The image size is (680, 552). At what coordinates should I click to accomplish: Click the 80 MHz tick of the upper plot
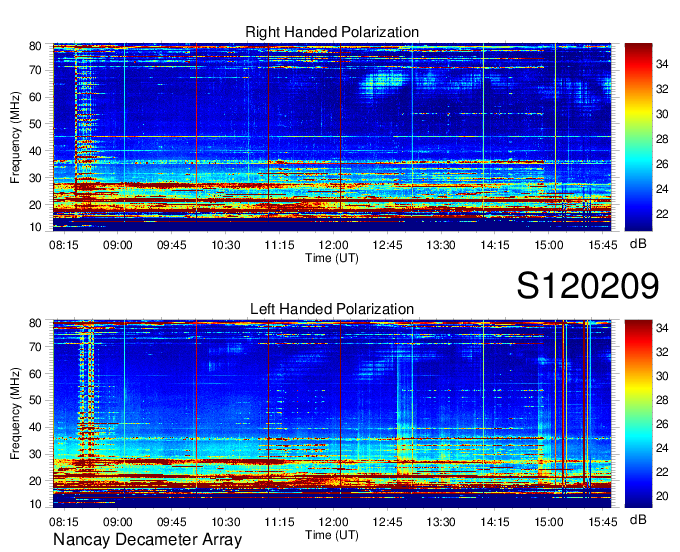tap(35, 46)
